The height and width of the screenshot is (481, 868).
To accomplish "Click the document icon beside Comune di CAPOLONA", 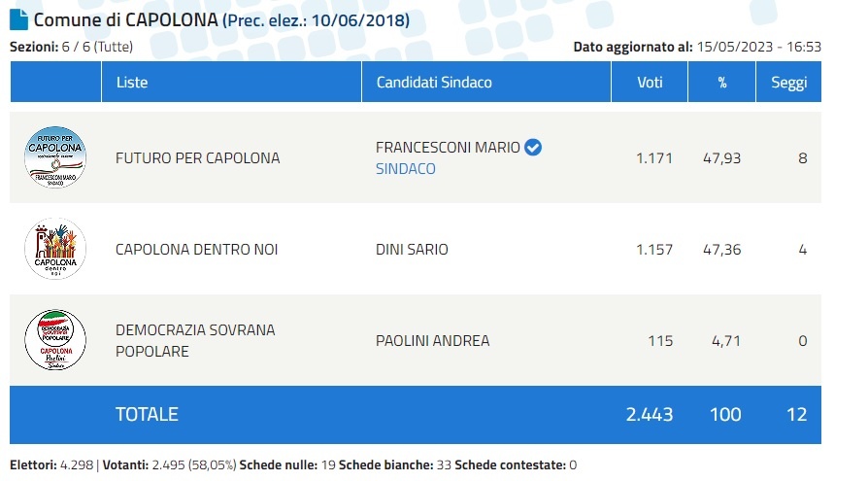I will pos(19,19).
